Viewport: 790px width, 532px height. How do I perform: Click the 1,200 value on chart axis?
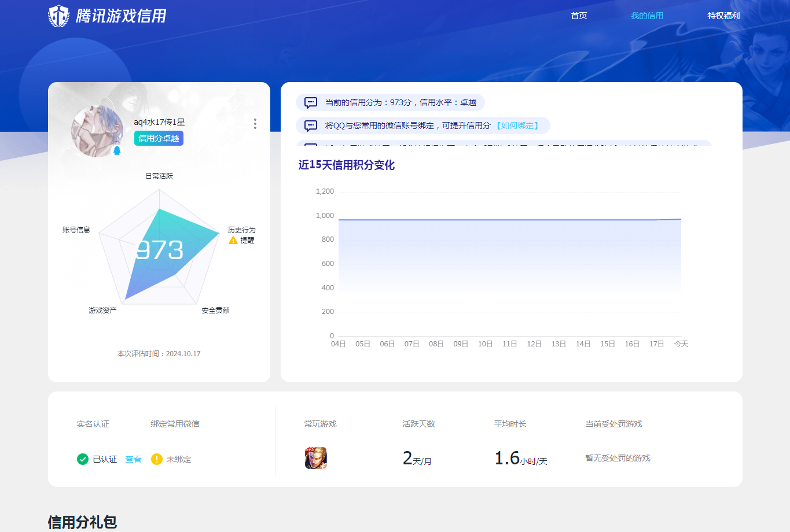[x=325, y=191]
